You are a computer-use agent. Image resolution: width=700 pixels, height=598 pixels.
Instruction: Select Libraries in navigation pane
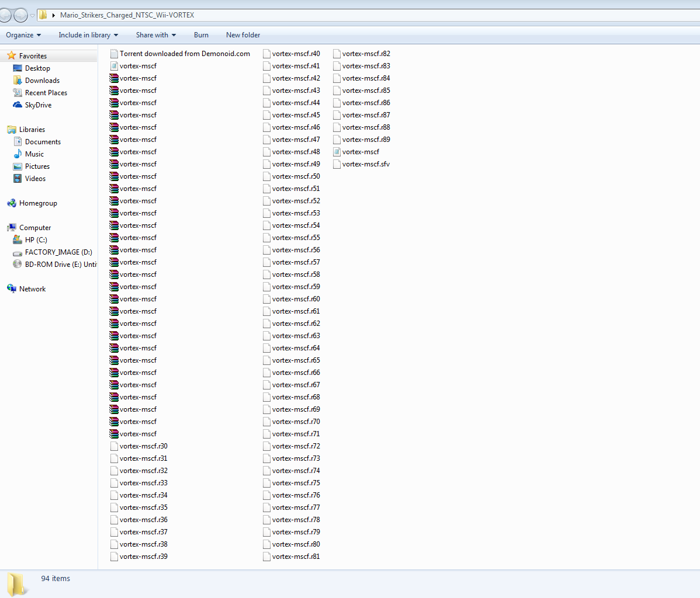click(x=32, y=130)
